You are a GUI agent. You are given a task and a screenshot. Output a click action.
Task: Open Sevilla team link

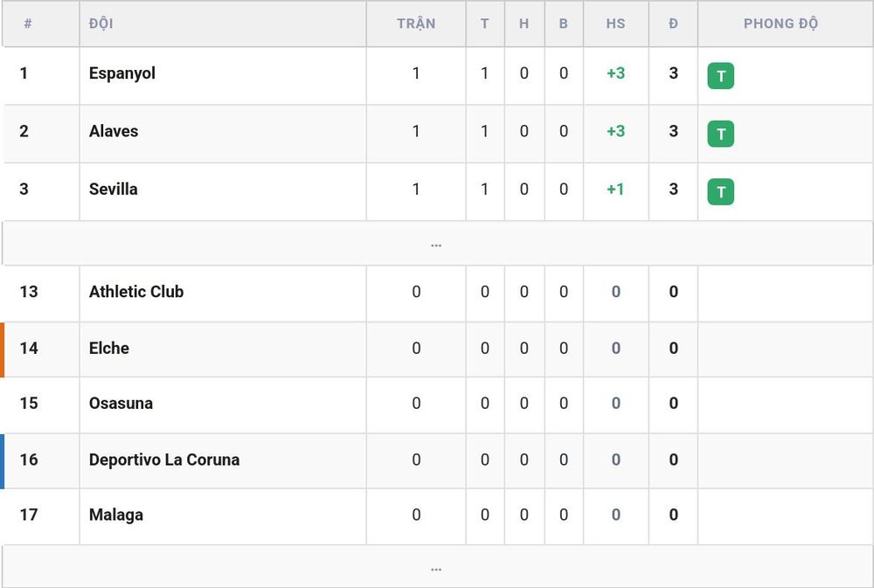point(113,190)
